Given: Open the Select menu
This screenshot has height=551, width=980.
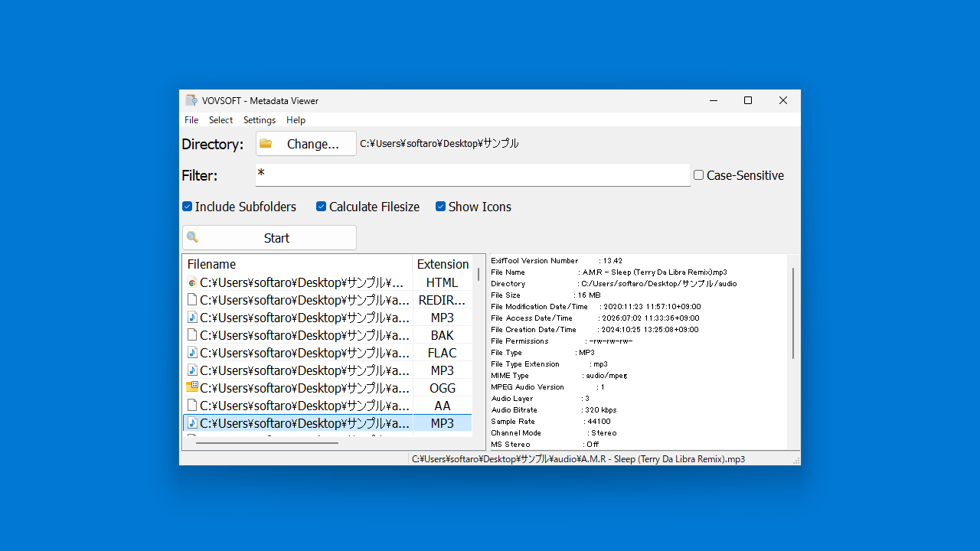Looking at the screenshot, I should pos(220,120).
